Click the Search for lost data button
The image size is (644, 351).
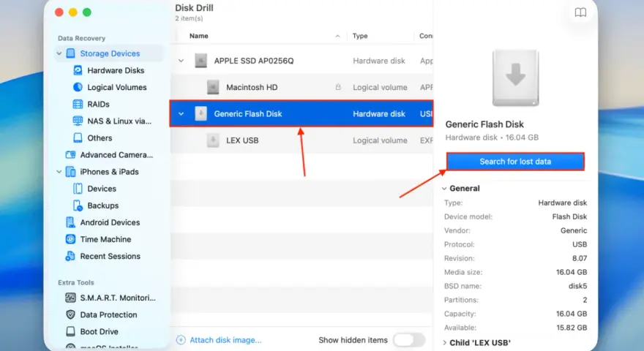515,162
